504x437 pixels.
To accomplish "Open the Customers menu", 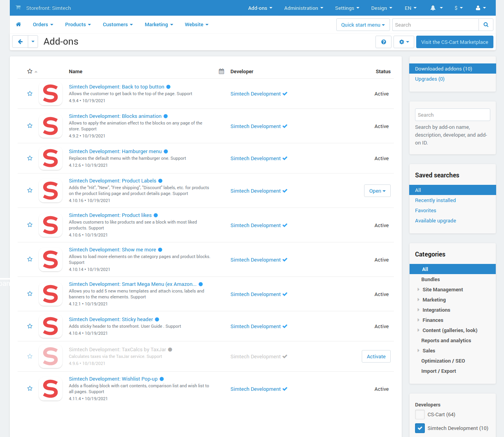I will pyautogui.click(x=118, y=24).
